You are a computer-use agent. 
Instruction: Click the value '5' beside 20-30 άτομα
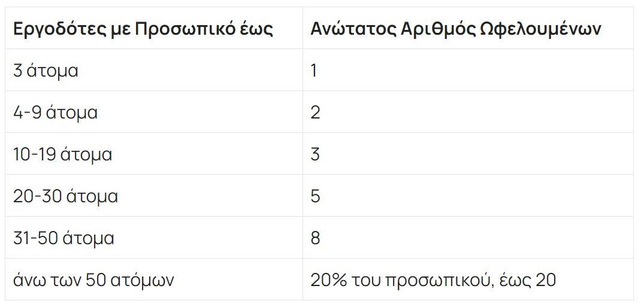point(315,196)
